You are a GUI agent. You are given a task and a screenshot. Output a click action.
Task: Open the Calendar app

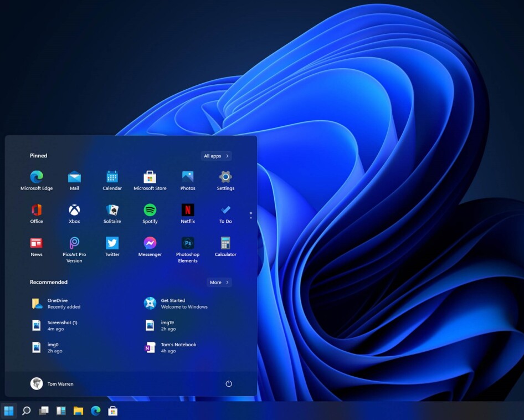[112, 180]
